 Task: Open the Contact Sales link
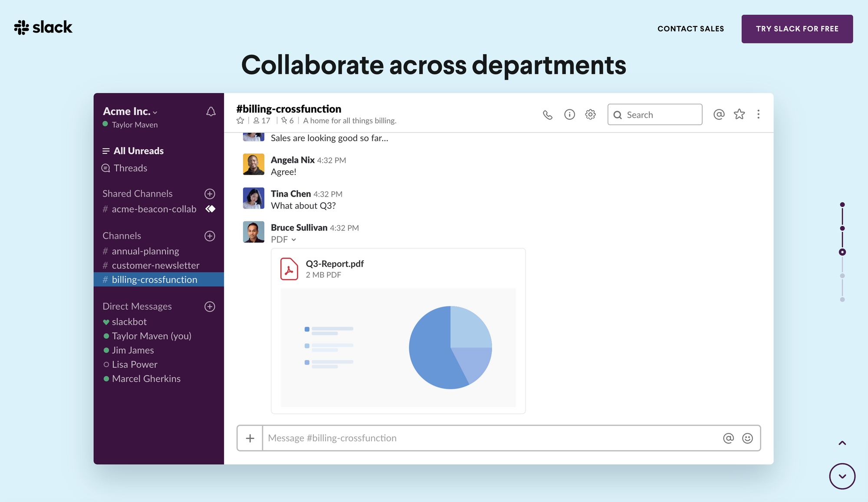(x=690, y=29)
